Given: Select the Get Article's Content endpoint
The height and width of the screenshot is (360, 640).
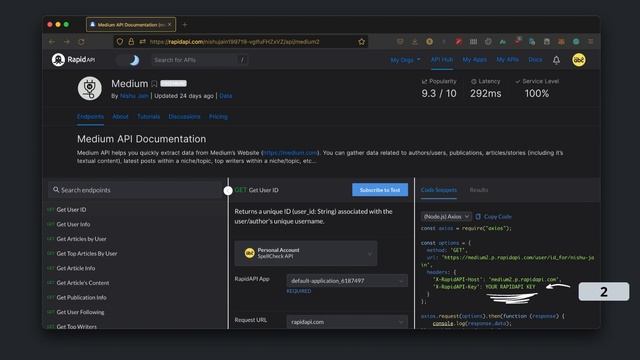Looking at the screenshot, I should point(82,283).
